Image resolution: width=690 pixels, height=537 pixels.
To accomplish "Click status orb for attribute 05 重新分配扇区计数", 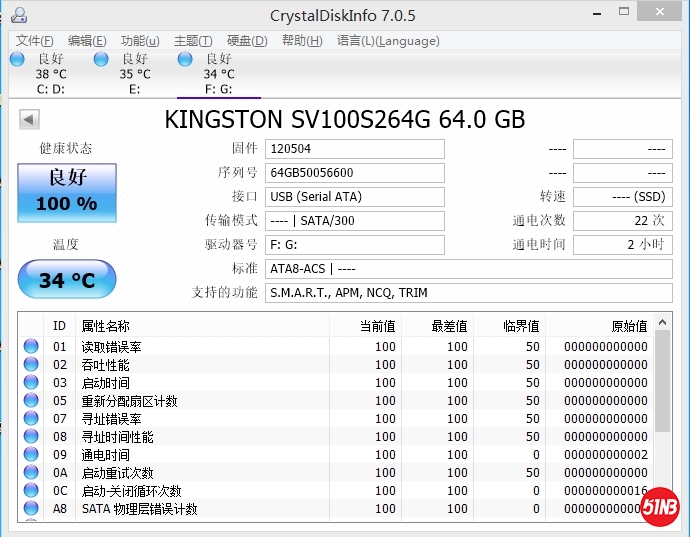I will 31,401.
